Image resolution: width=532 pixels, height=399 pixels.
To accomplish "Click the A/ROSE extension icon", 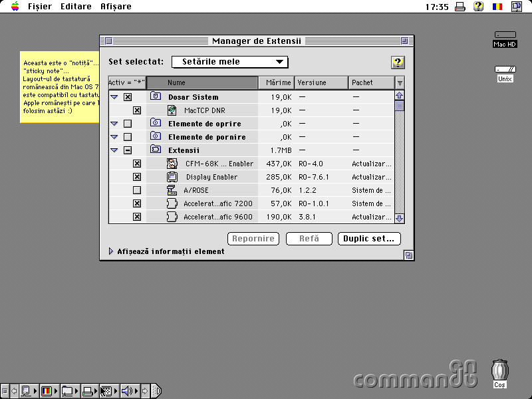I will pyautogui.click(x=172, y=190).
